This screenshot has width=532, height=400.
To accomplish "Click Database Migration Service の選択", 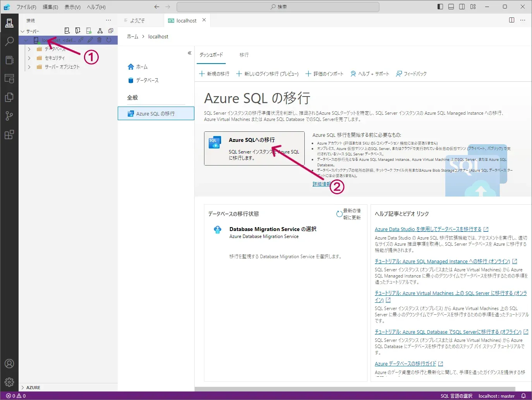I will click(x=273, y=229).
